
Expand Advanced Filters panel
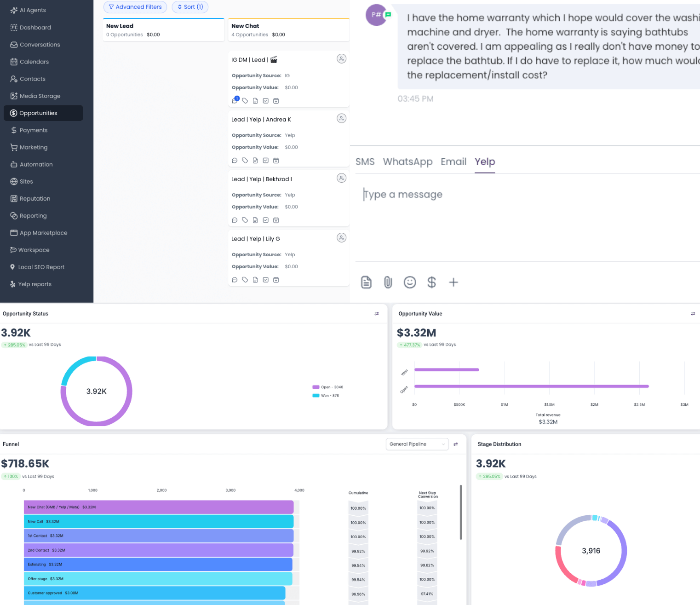[135, 7]
